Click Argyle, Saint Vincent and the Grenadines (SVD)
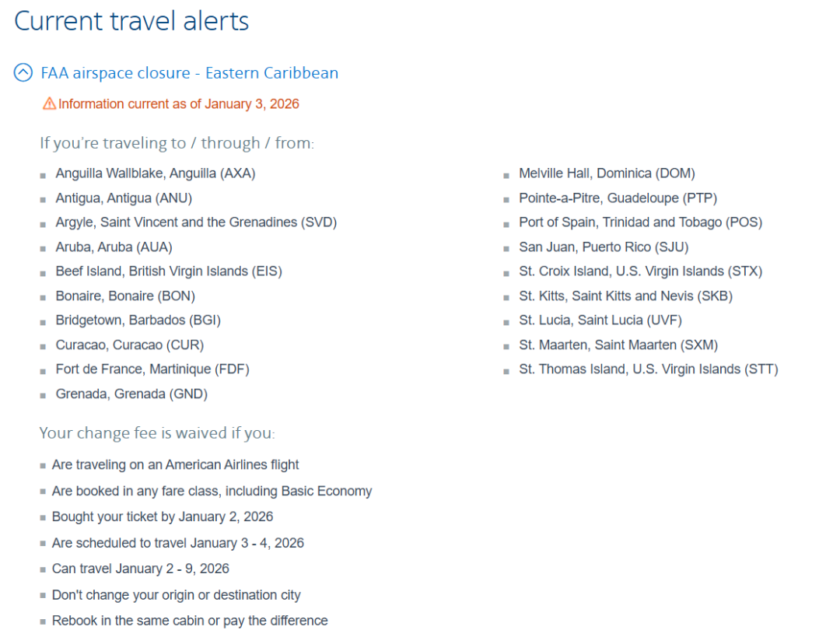The width and height of the screenshot is (840, 644). (196, 222)
